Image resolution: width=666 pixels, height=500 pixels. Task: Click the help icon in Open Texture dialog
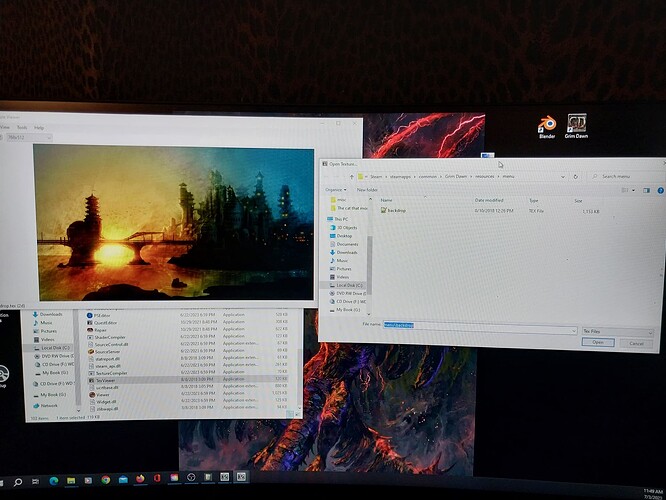(x=660, y=191)
